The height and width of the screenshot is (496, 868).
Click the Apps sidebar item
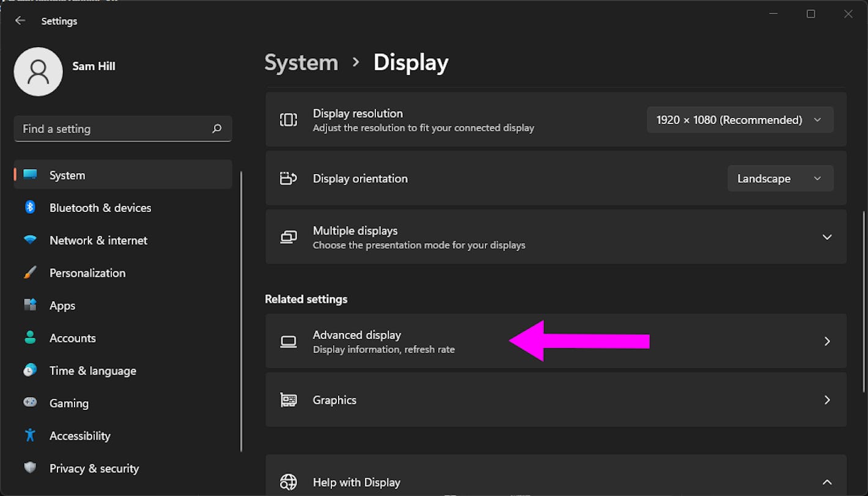pos(62,305)
